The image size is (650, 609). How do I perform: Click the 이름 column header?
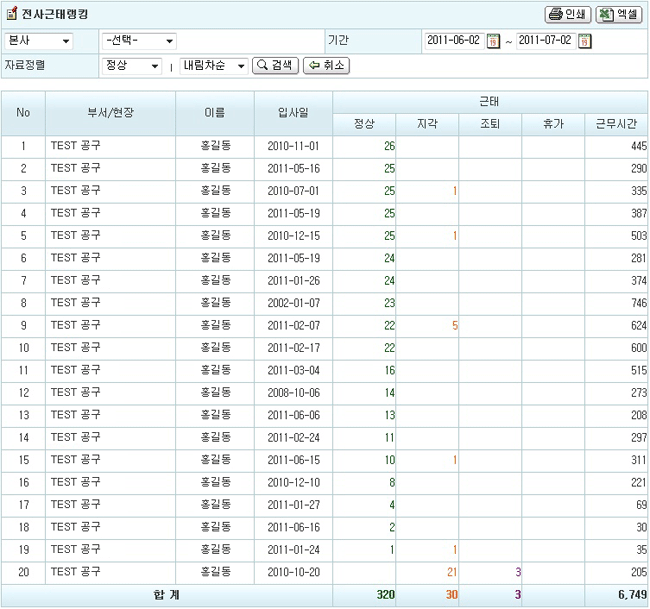[215, 113]
